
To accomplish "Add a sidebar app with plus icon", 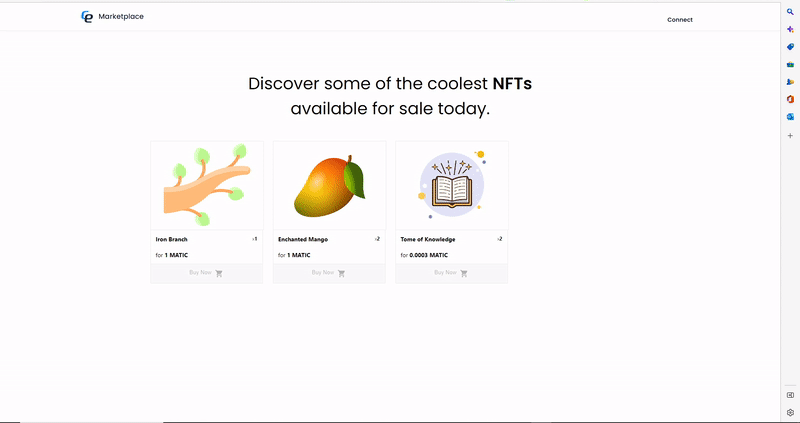I will [x=790, y=136].
